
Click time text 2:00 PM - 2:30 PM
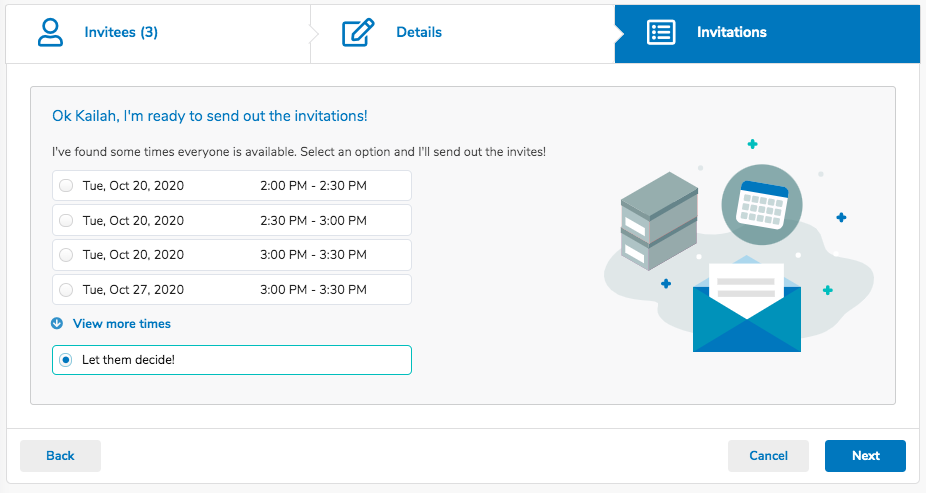pos(313,185)
